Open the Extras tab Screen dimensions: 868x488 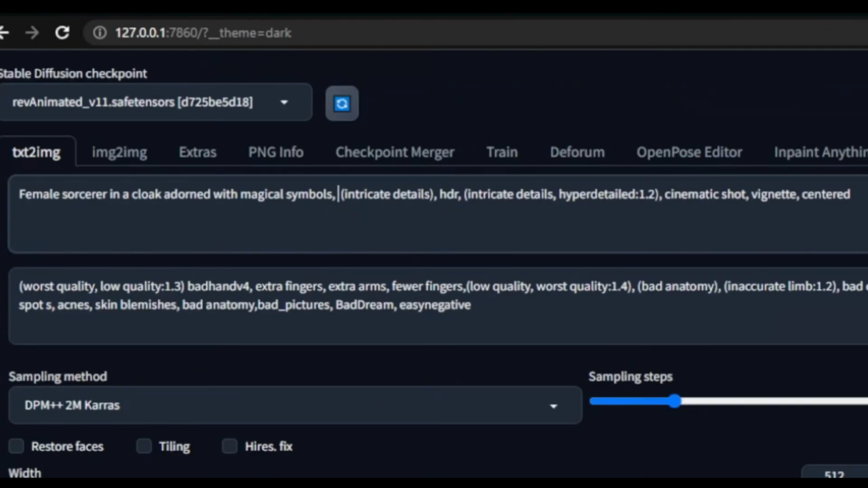click(x=198, y=152)
